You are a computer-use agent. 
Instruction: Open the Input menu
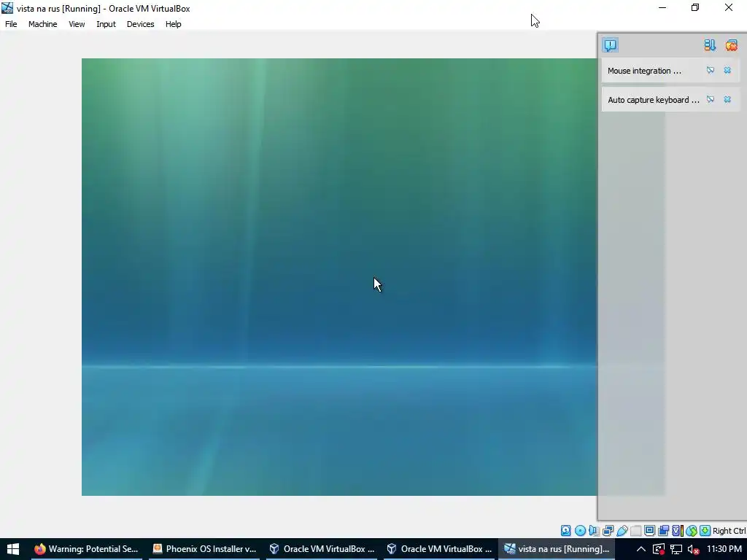[106, 24]
